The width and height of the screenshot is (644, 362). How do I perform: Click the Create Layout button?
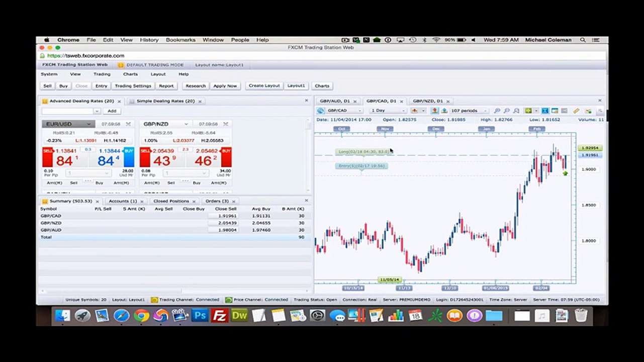pyautogui.click(x=264, y=86)
